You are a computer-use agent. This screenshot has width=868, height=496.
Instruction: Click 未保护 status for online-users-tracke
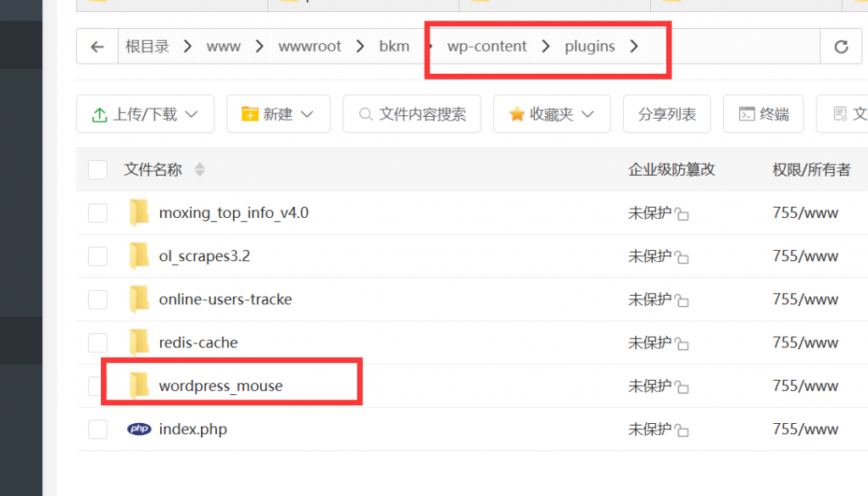[x=650, y=299]
